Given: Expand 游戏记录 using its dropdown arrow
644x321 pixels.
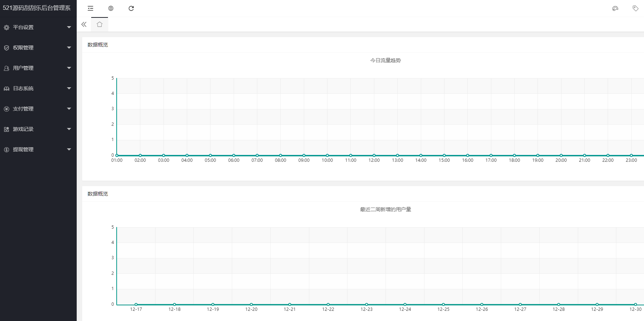Looking at the screenshot, I should [69, 129].
